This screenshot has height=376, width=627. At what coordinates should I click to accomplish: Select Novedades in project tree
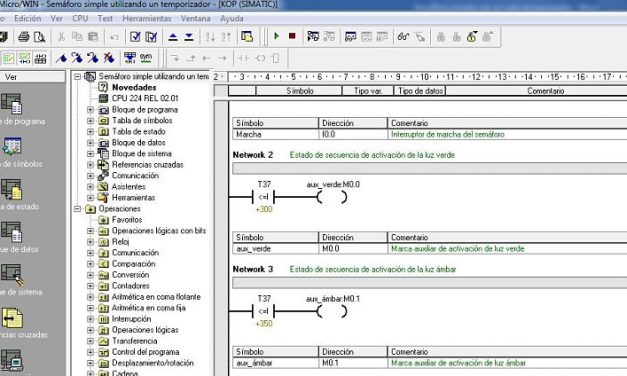(x=134, y=87)
